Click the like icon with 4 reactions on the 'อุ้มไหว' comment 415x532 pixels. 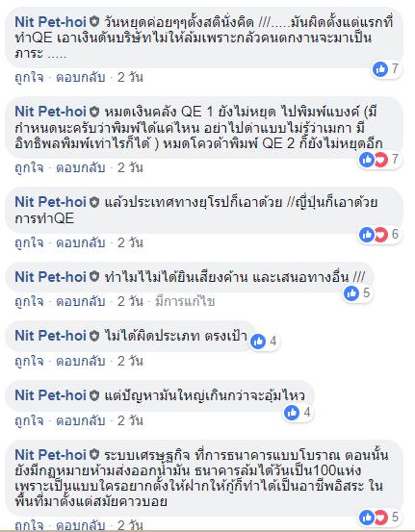(x=292, y=413)
